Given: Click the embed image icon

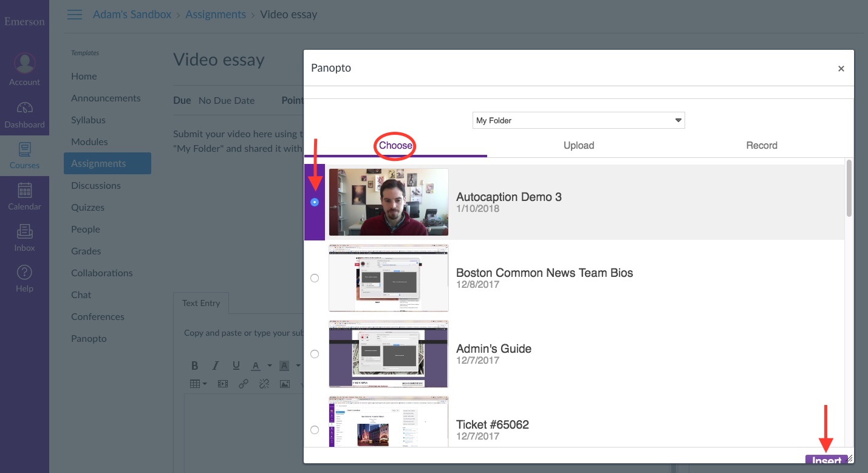Looking at the screenshot, I should point(284,384).
